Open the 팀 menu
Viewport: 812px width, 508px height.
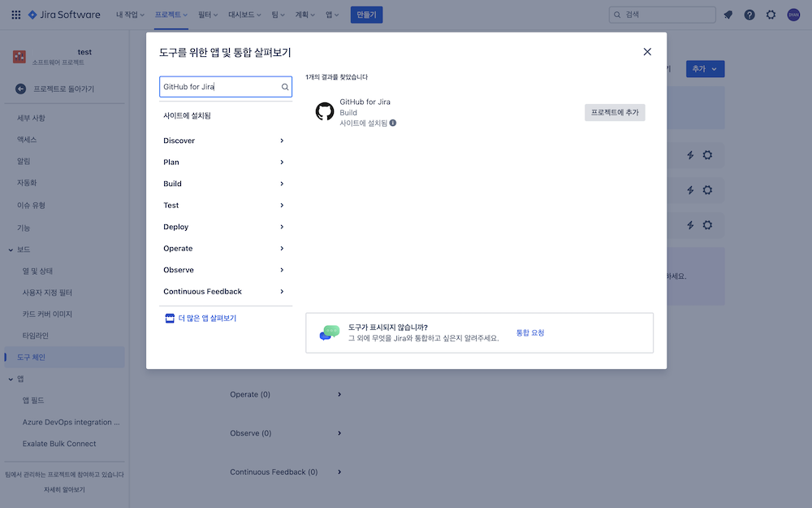point(278,15)
